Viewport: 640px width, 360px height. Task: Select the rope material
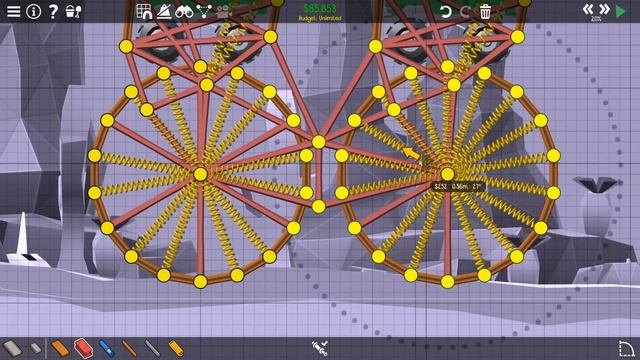tap(129, 349)
